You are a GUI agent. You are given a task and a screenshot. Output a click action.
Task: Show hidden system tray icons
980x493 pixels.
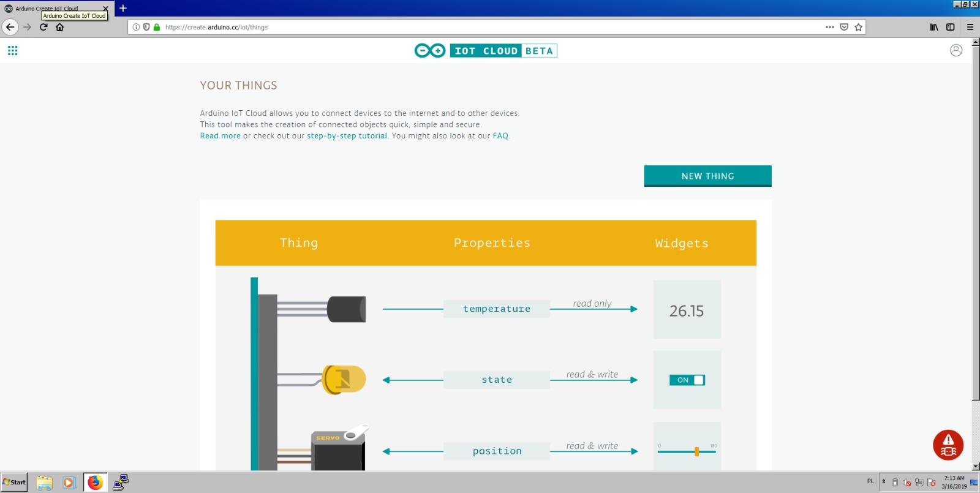884,482
